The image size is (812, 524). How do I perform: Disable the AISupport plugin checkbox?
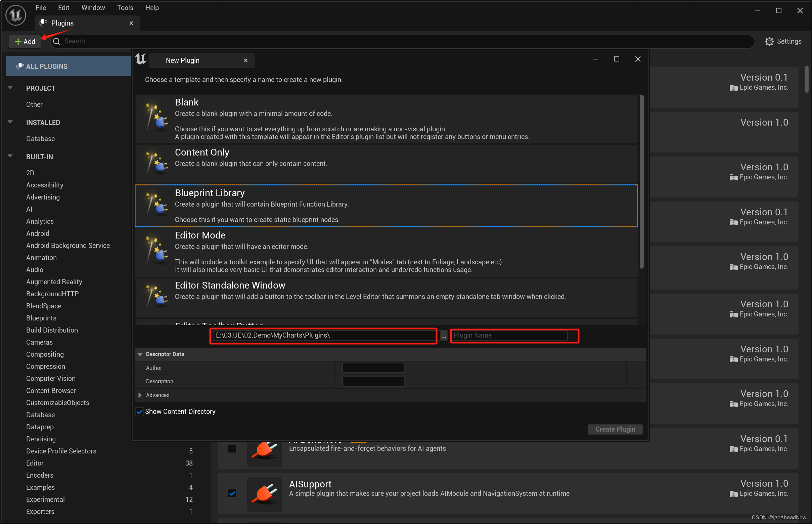click(x=232, y=493)
